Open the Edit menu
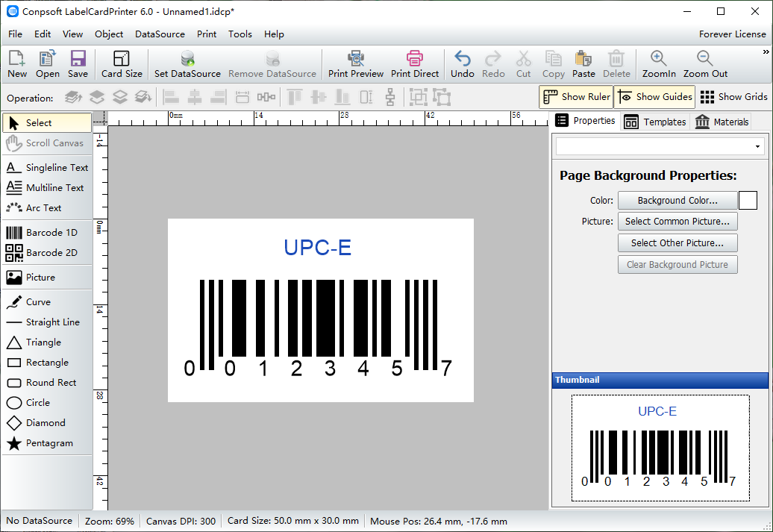Image resolution: width=773 pixels, height=532 pixels. [x=43, y=34]
